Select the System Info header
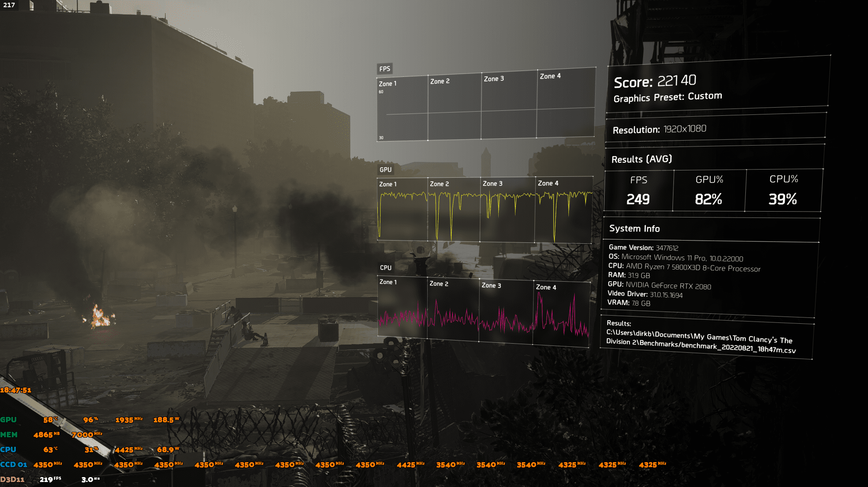This screenshot has width=868, height=487. [x=634, y=228]
